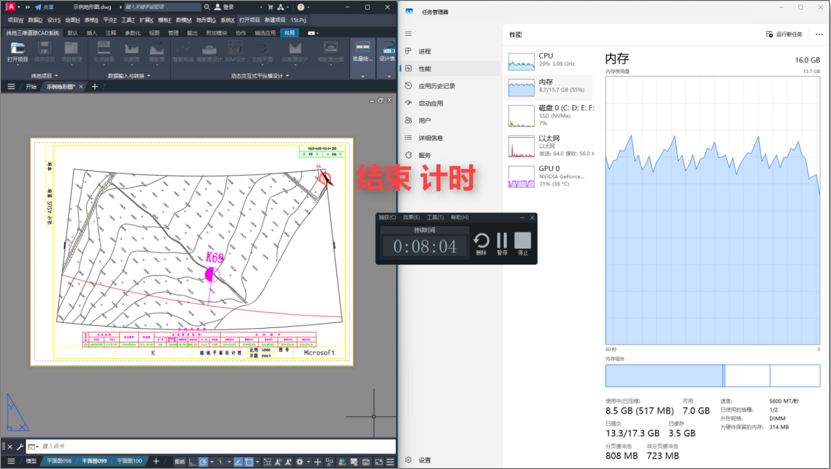The height and width of the screenshot is (469, 831).
Task: Open 应用历史记录 (App history) in sidebar
Action: 436,86
